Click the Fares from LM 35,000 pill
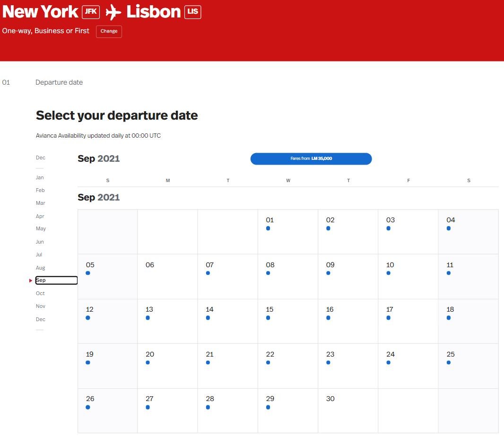Viewport: 504px width, 437px height. [x=311, y=158]
